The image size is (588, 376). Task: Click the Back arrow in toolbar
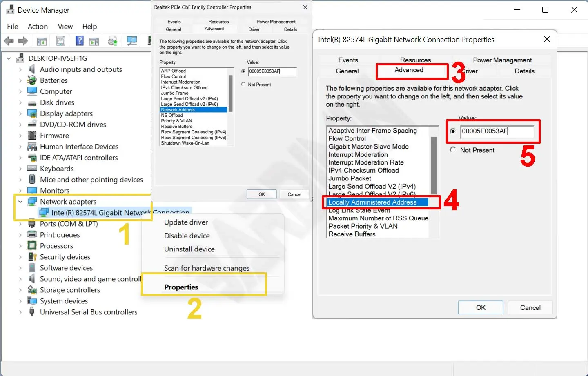(x=9, y=41)
